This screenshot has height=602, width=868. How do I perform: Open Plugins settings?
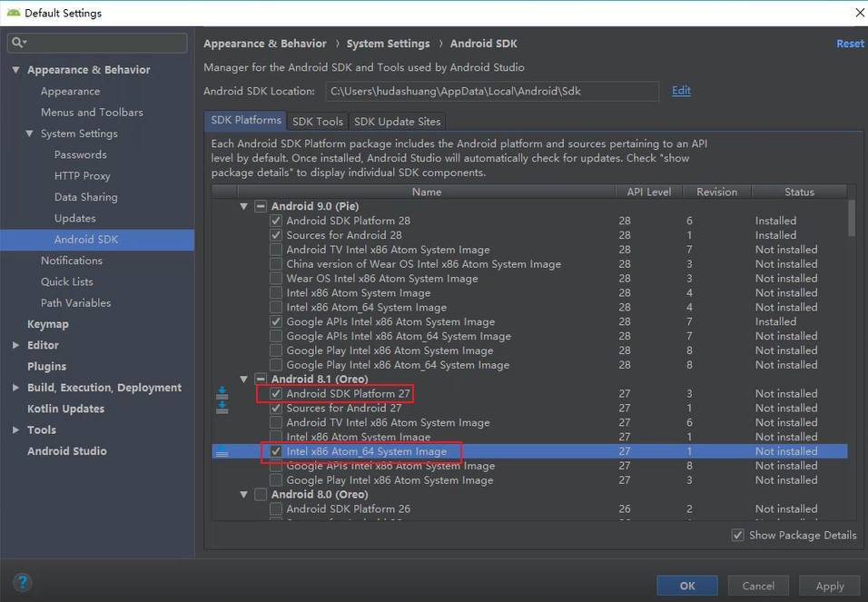tap(46, 366)
